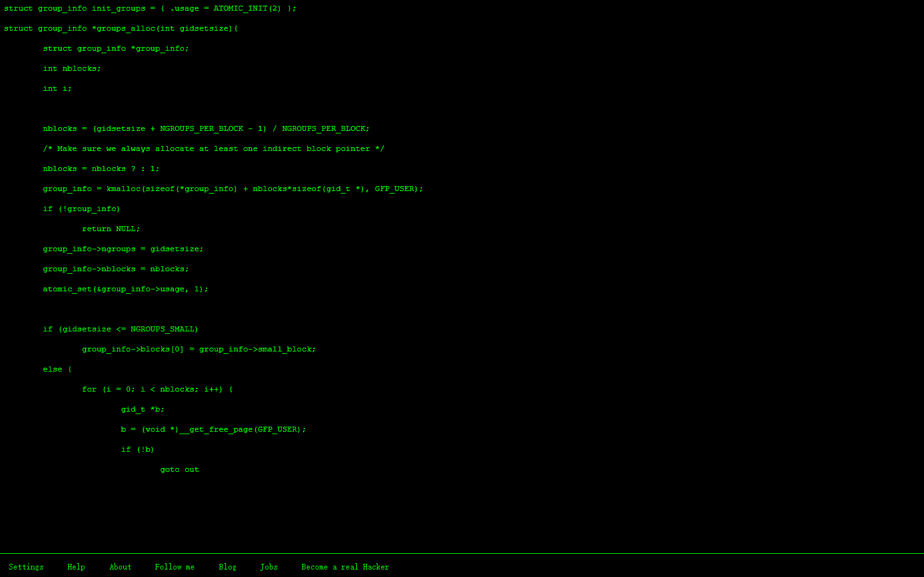Click Become a real Hacker link
924x577 pixels.
tap(345, 567)
